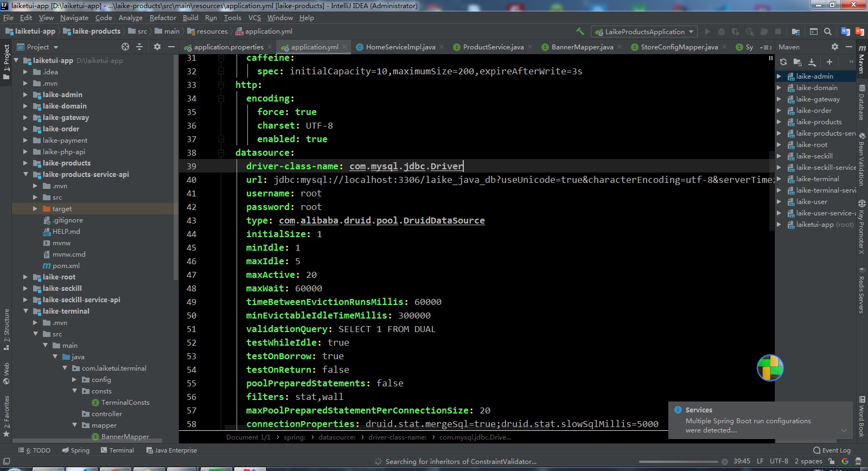Click the blue Google Translate icon

(x=845, y=31)
